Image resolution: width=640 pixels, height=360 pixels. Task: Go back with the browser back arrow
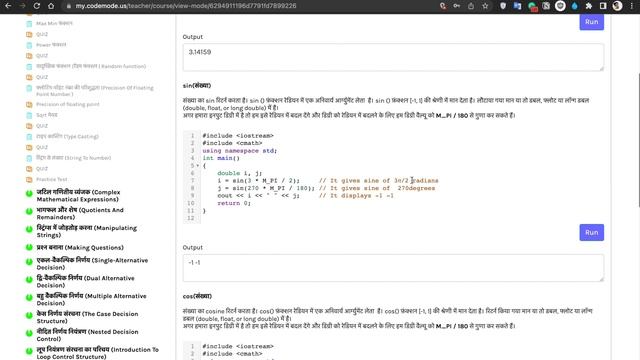coord(8,6)
